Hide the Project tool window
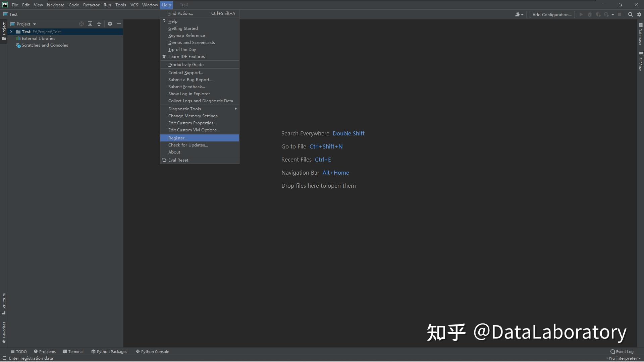 pyautogui.click(x=119, y=24)
